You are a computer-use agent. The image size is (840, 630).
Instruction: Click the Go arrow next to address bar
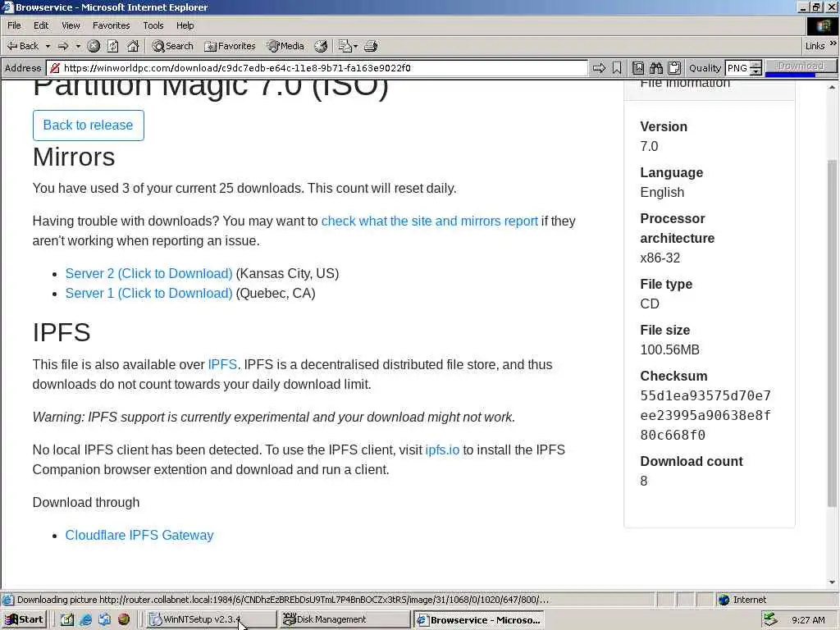[x=599, y=67]
